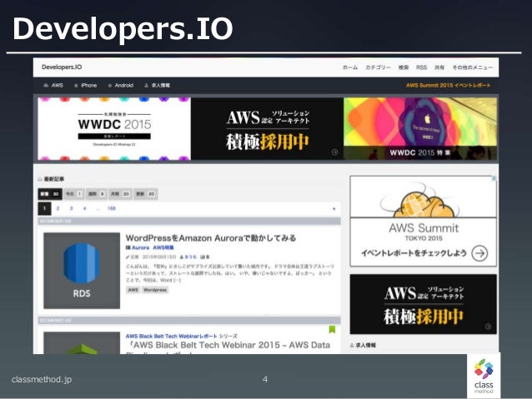Select the first filter tab showing 30

point(50,194)
